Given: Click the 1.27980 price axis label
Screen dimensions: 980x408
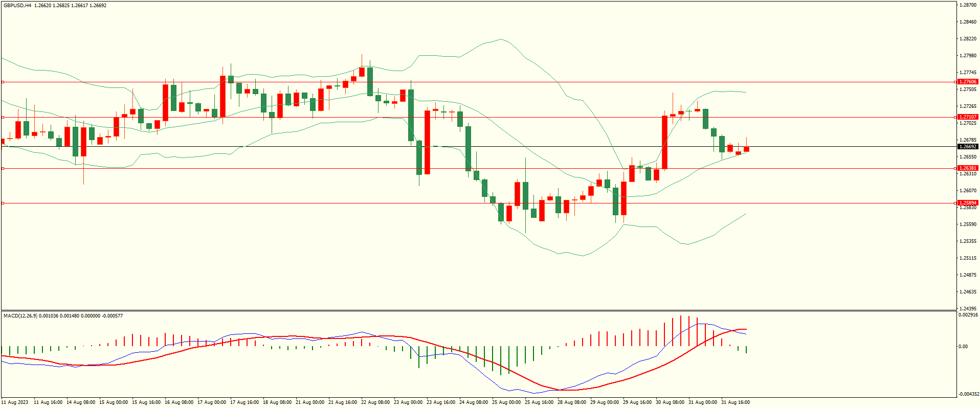Looking at the screenshot, I should point(968,56).
